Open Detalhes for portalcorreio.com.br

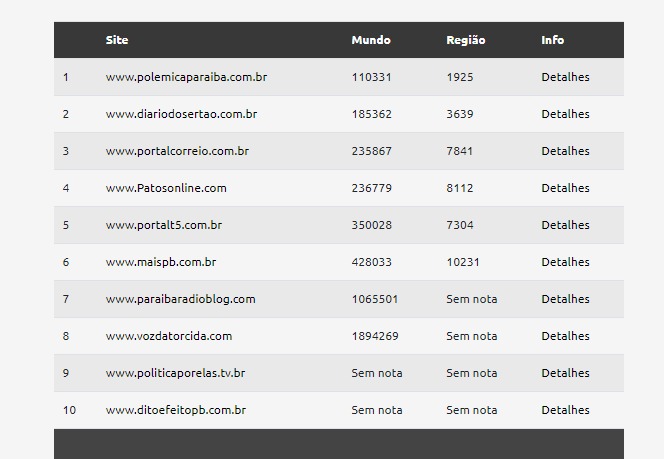tap(565, 151)
